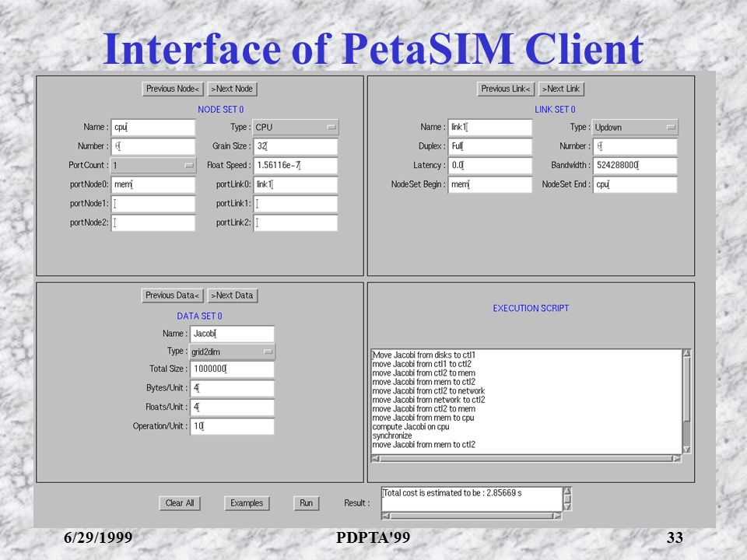Edit the link Name field containing link1

[x=489, y=127]
